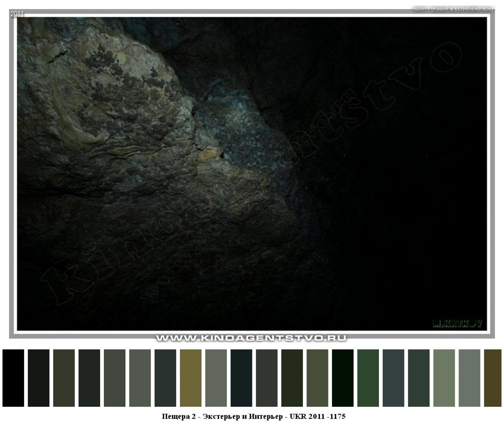Viewport: 504px width, 423px height.
Task: Choose the bright forest green swatch
Action: (x=368, y=378)
